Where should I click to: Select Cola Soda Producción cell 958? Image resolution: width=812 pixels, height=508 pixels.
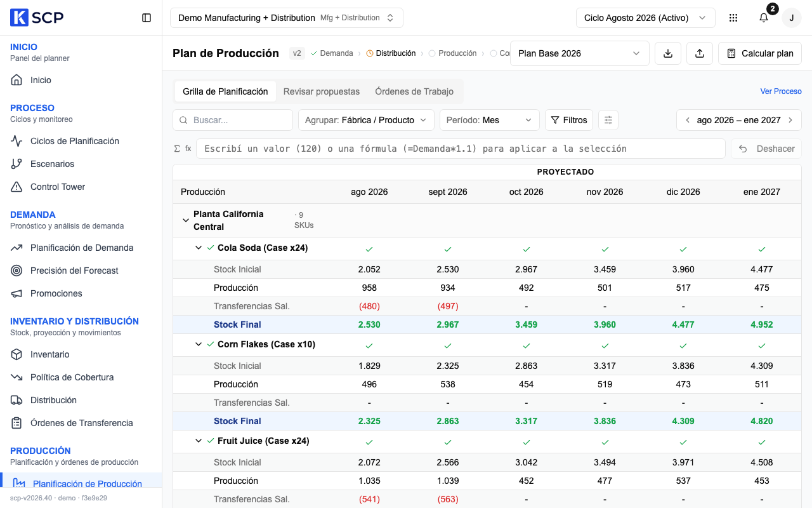pyautogui.click(x=369, y=288)
